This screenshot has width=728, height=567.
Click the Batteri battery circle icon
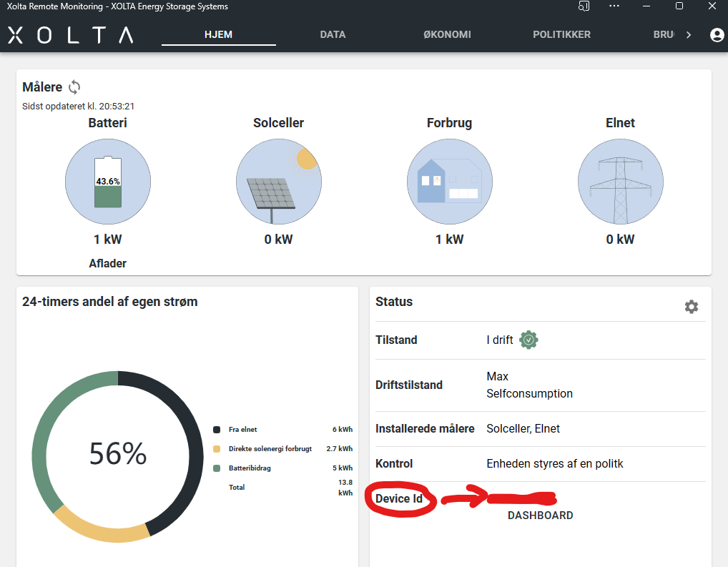point(108,182)
